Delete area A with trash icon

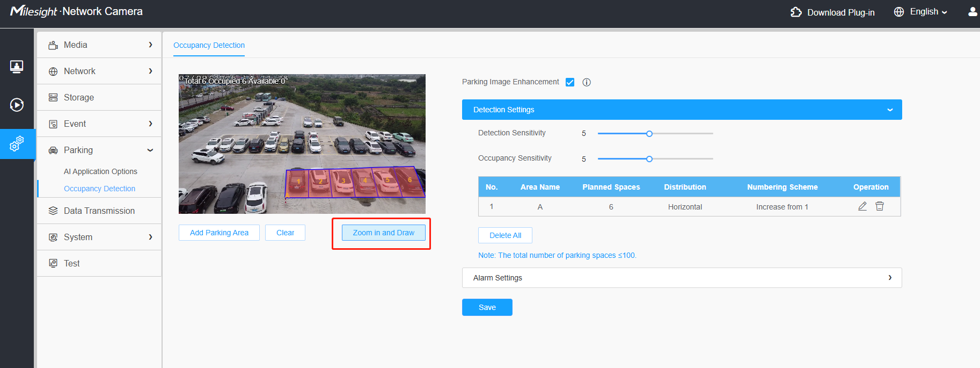coord(880,206)
